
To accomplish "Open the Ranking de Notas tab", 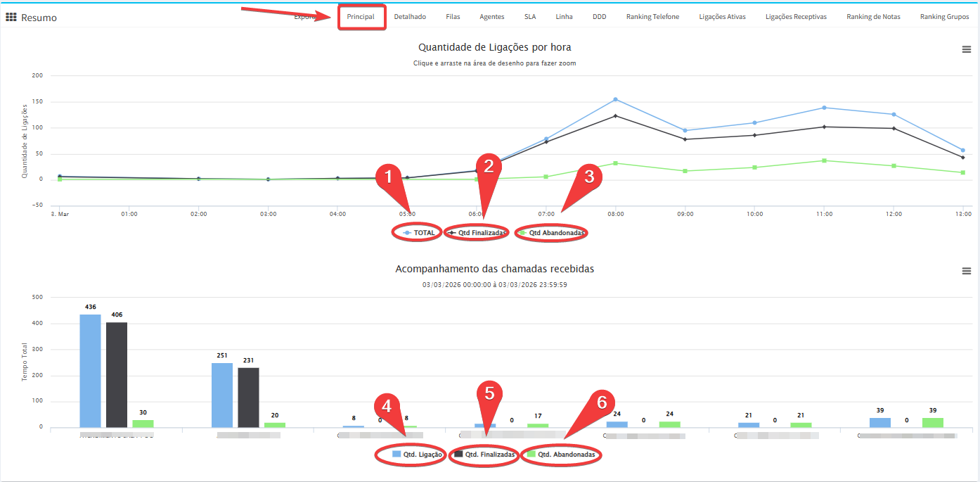I will tap(873, 17).
